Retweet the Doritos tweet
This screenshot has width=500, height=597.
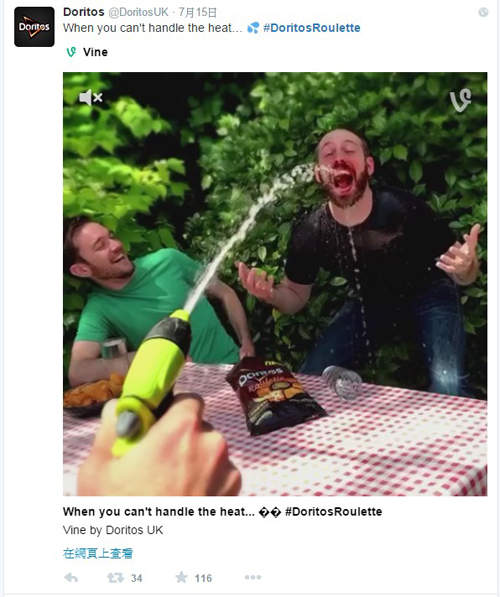click(x=115, y=578)
